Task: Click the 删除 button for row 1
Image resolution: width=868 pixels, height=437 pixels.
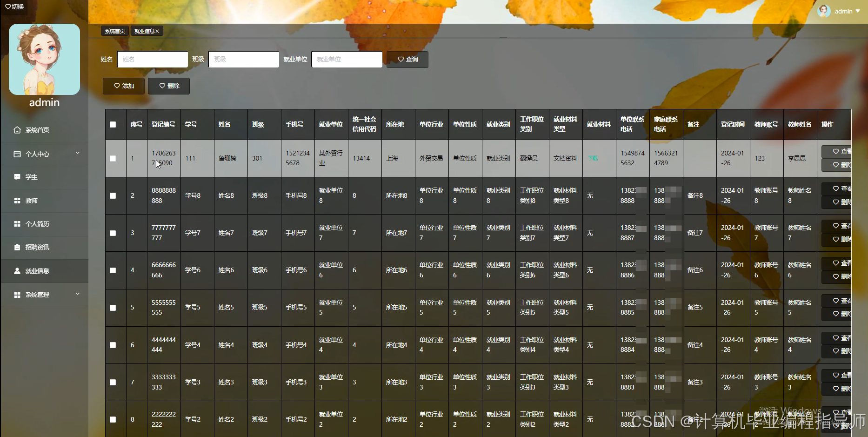Action: tap(837, 165)
